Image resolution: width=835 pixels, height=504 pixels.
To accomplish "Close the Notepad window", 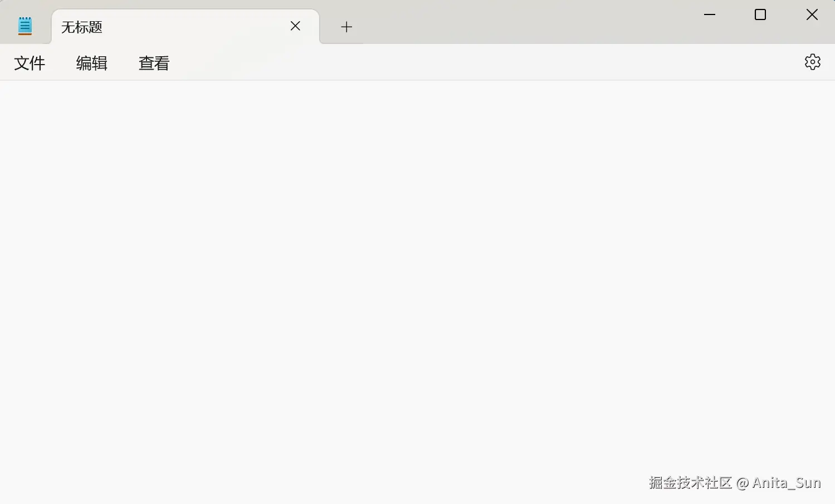I will [812, 15].
